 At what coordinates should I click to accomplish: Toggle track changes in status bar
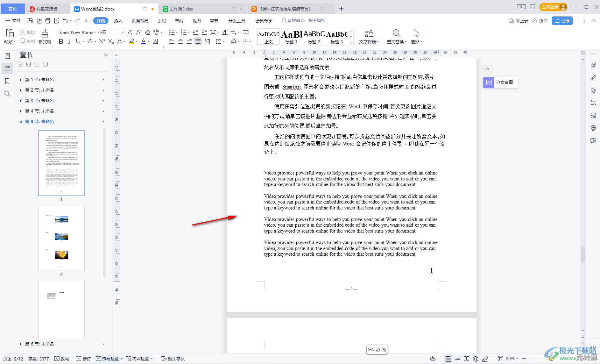coord(84,359)
